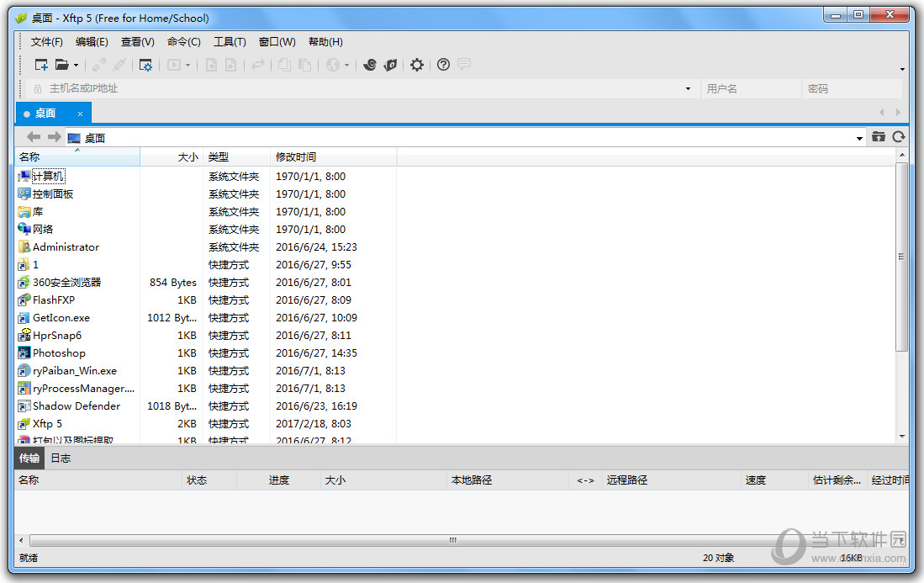Go back with the left arrow
The height and width of the screenshot is (583, 924).
[x=34, y=137]
